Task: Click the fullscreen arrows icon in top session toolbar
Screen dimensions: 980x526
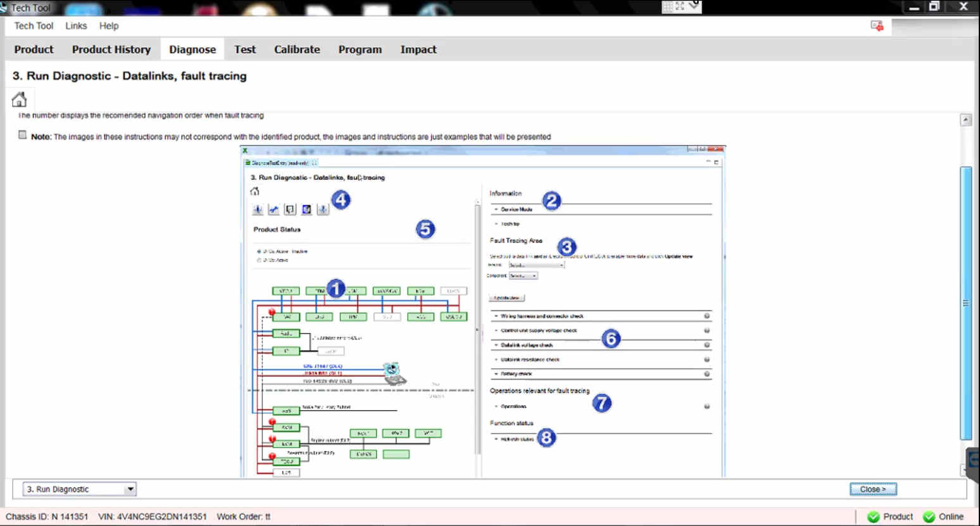Action: [680, 6]
